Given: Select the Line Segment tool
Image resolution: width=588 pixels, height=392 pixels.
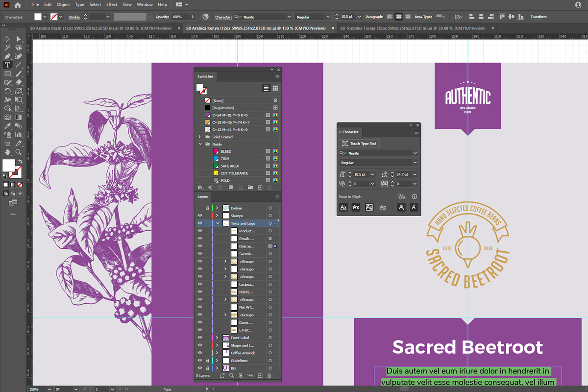Looking at the screenshot, I should [19, 65].
